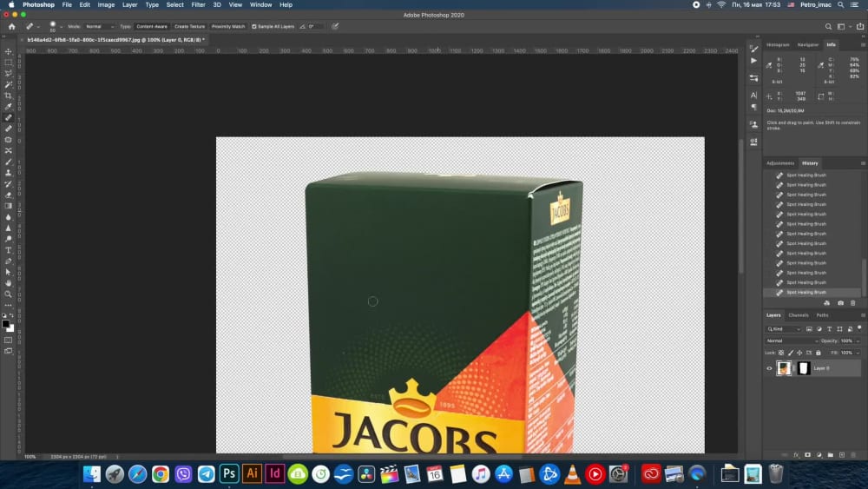Toggle pixel layer filter in Layers panel
868x489 pixels.
(x=809, y=329)
